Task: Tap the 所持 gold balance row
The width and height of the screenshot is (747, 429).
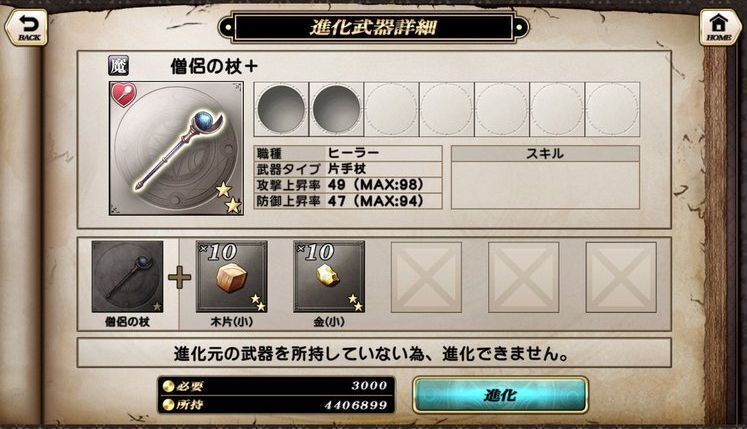Action: [276, 405]
